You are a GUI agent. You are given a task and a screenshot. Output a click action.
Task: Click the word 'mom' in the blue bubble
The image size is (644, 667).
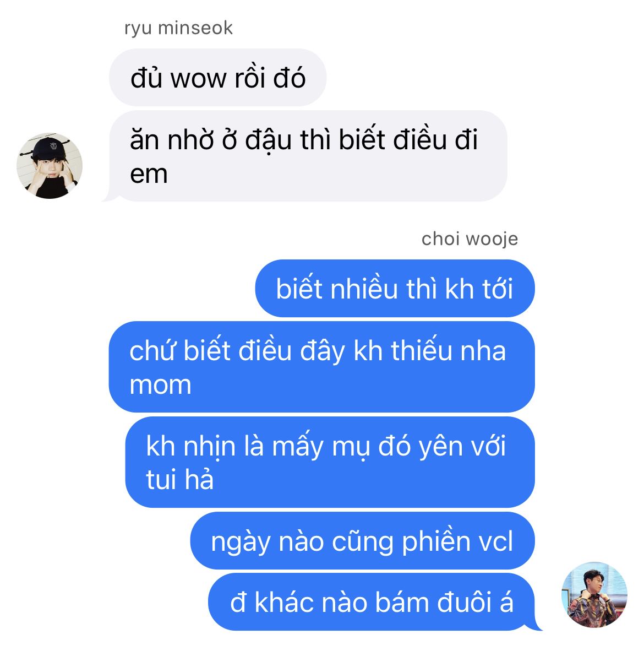[x=161, y=385]
